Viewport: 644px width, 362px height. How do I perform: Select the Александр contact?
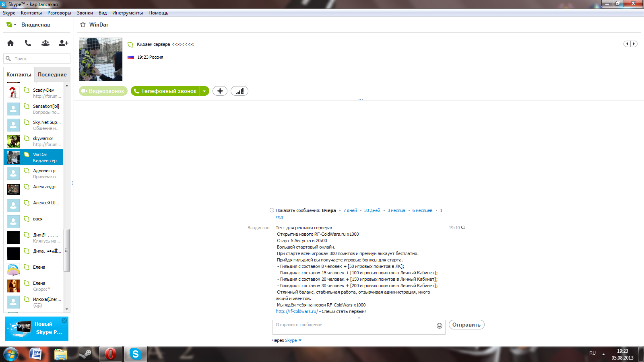[34, 189]
